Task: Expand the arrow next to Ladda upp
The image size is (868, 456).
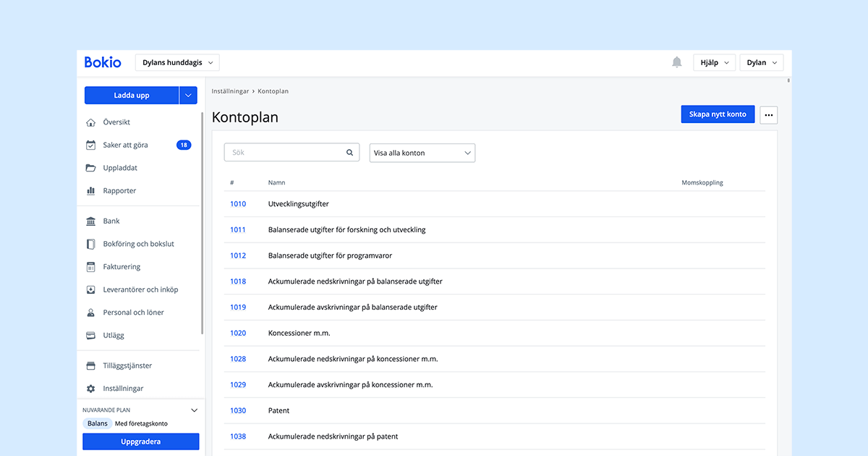Action: (188, 96)
